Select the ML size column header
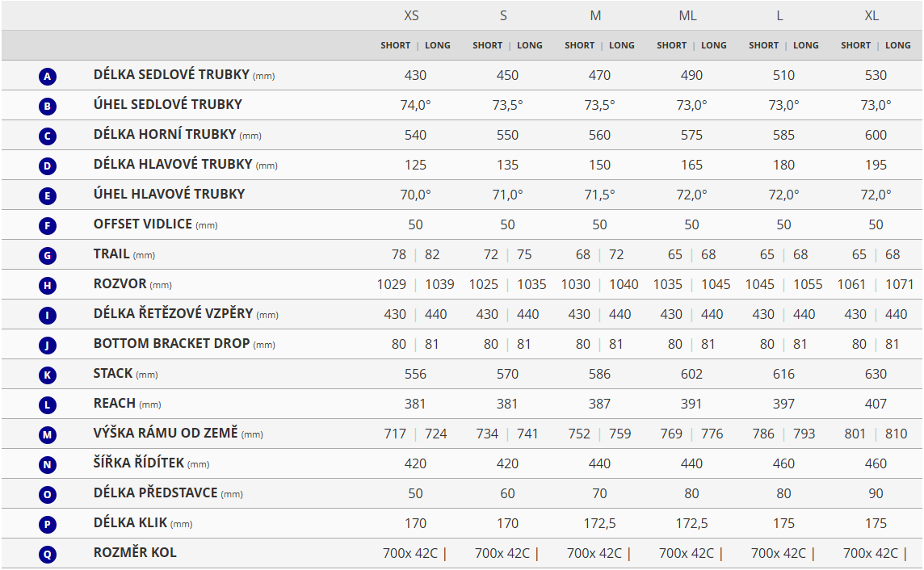 [x=687, y=16]
